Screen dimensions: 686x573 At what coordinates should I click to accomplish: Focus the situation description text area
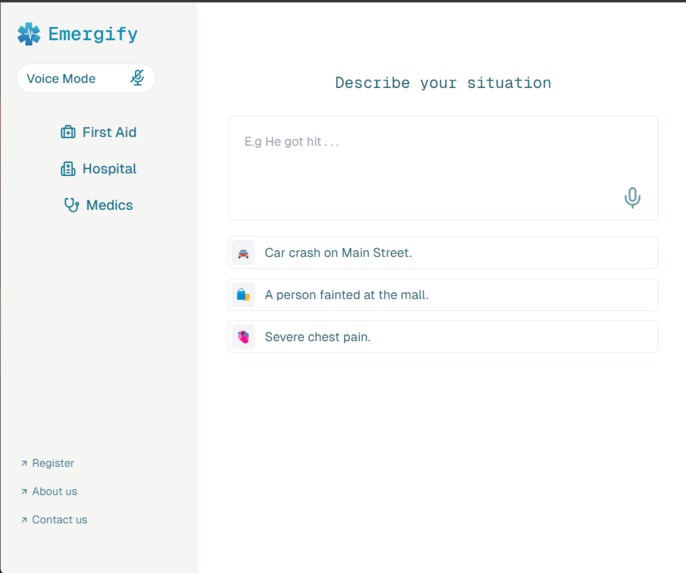point(443,168)
